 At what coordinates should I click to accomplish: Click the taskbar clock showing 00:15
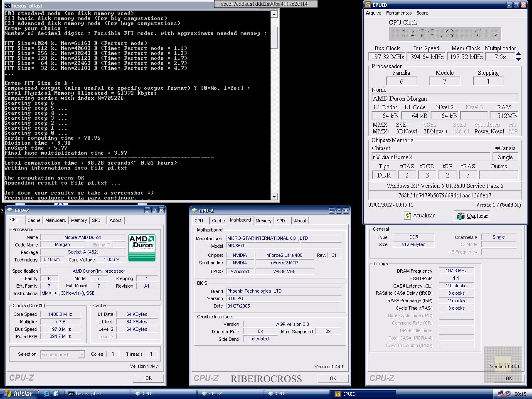520,394
